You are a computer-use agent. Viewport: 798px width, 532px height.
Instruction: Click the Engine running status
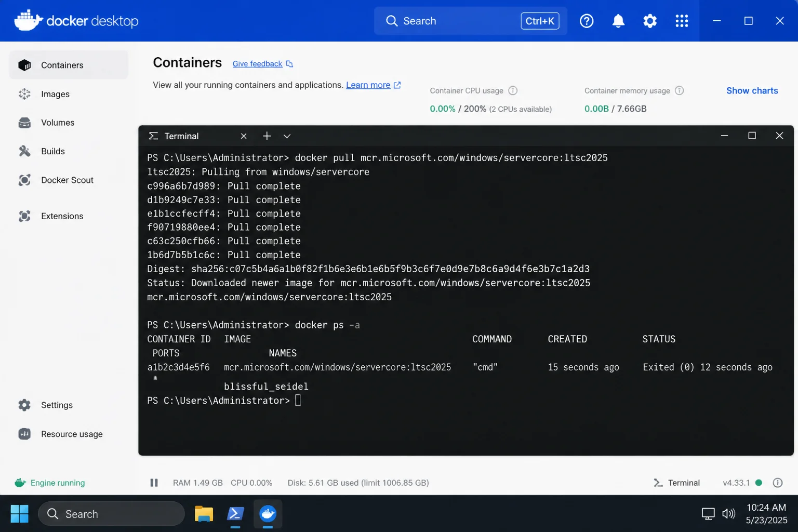50,483
